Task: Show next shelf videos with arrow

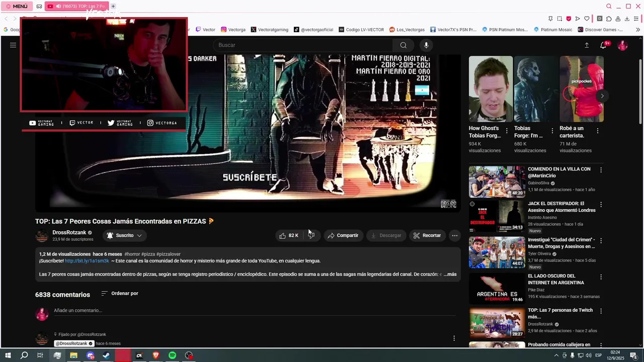Action: 602,96
